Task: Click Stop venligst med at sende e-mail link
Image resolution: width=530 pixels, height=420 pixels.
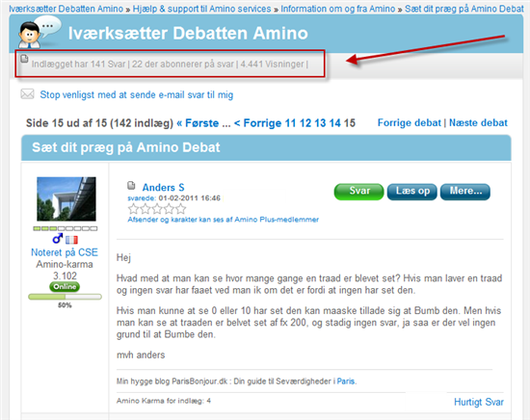Action: click(137, 95)
